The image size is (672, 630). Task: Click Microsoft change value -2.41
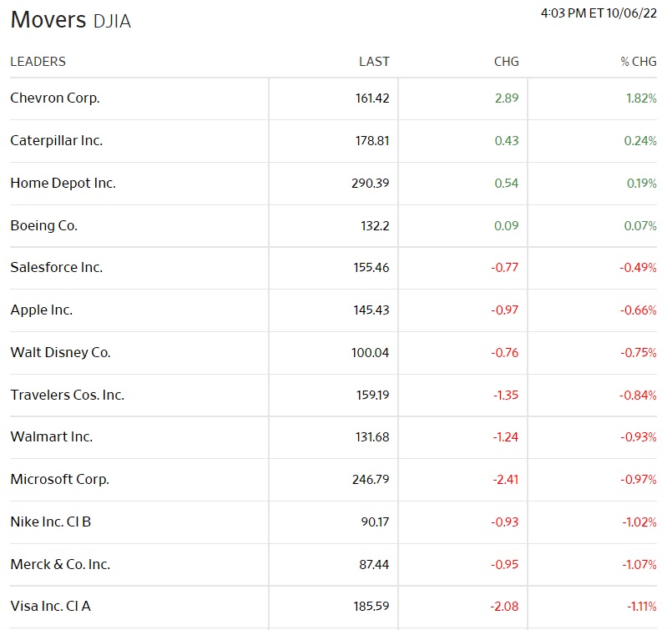coord(506,479)
